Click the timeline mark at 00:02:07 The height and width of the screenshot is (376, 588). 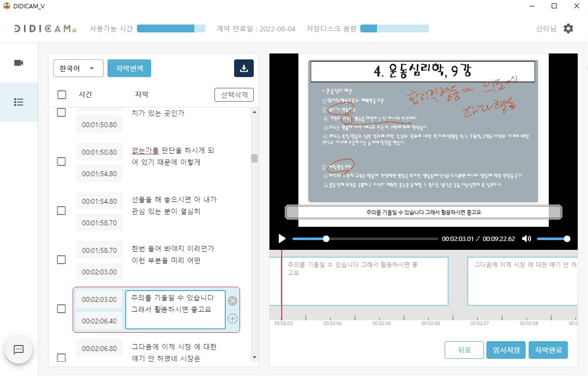tap(480, 323)
